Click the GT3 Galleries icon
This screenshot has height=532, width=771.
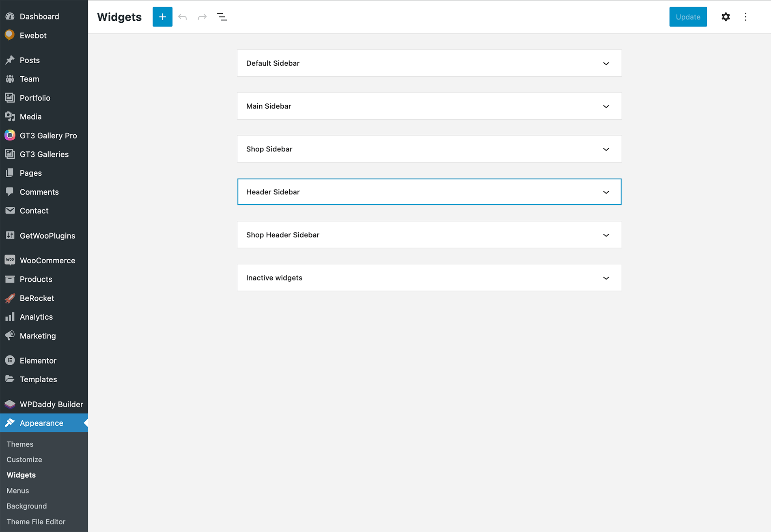10,154
